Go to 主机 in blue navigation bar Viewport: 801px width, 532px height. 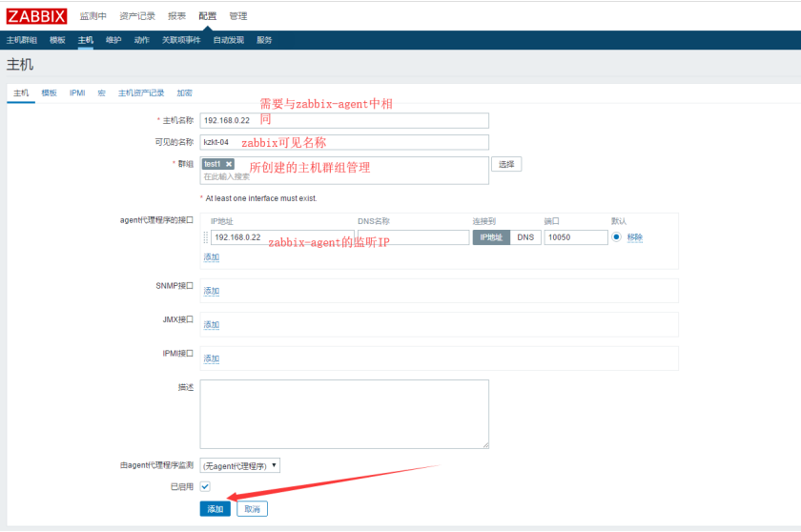coord(85,40)
